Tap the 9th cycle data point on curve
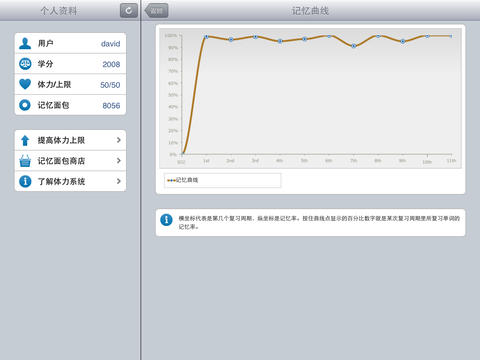The width and height of the screenshot is (480, 360). tap(403, 41)
